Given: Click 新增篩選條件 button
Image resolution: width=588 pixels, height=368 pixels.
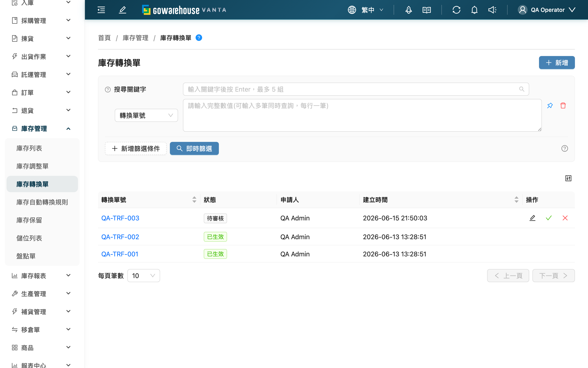Looking at the screenshot, I should tap(136, 148).
